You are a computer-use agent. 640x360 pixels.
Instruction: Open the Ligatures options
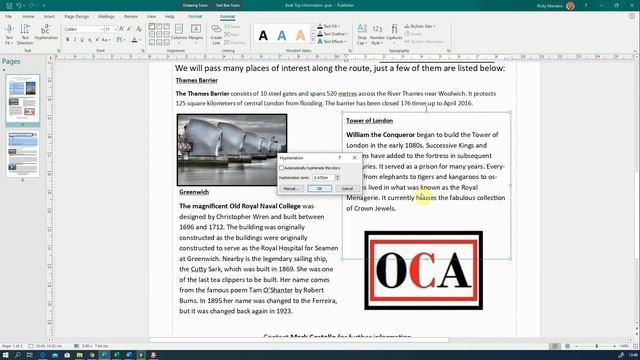[x=394, y=33]
